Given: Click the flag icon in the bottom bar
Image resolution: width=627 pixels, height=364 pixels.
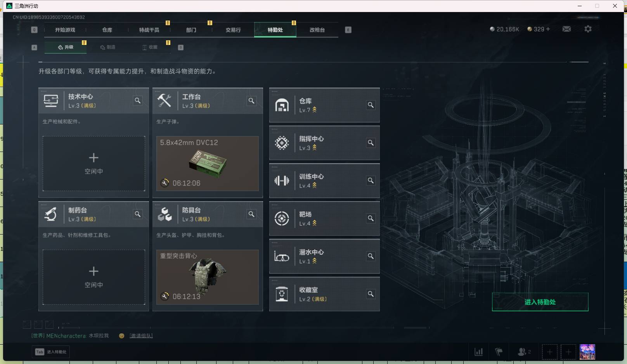Looking at the screenshot, I should pos(499,352).
